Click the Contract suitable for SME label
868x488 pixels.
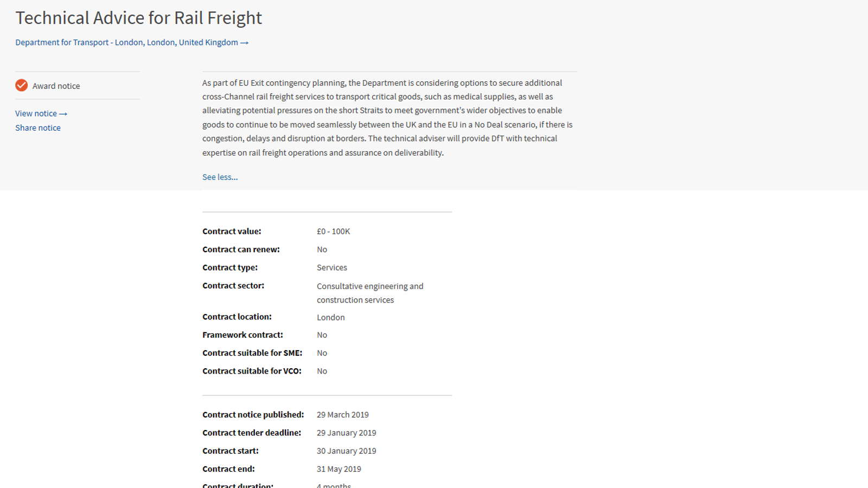pos(252,353)
